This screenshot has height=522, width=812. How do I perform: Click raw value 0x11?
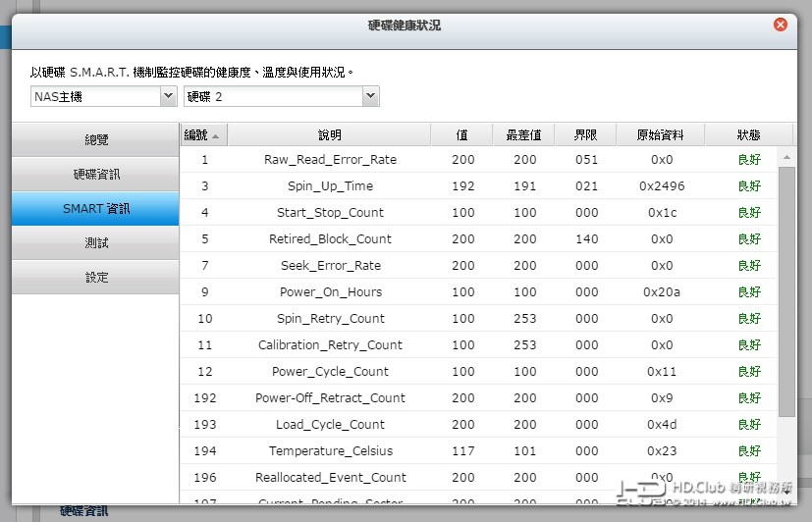point(662,371)
